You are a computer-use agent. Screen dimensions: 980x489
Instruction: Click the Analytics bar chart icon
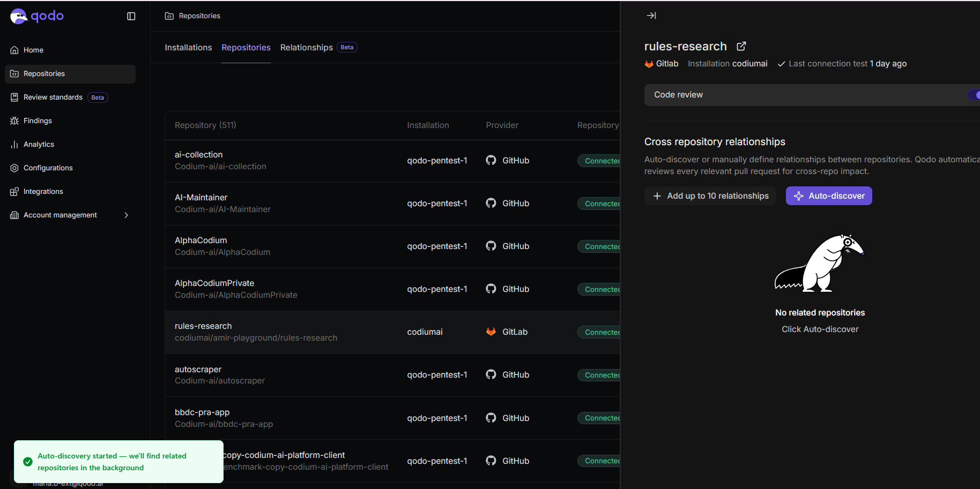click(x=14, y=144)
